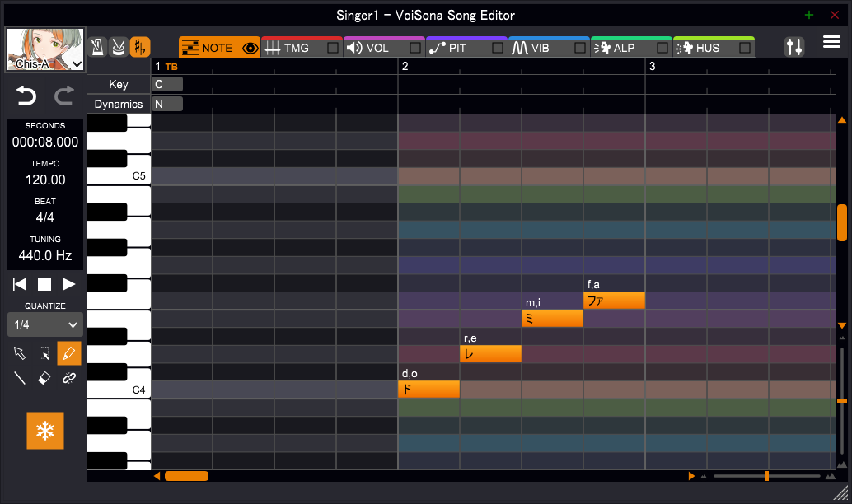Select the range selection tool
The image size is (852, 504).
[44, 353]
